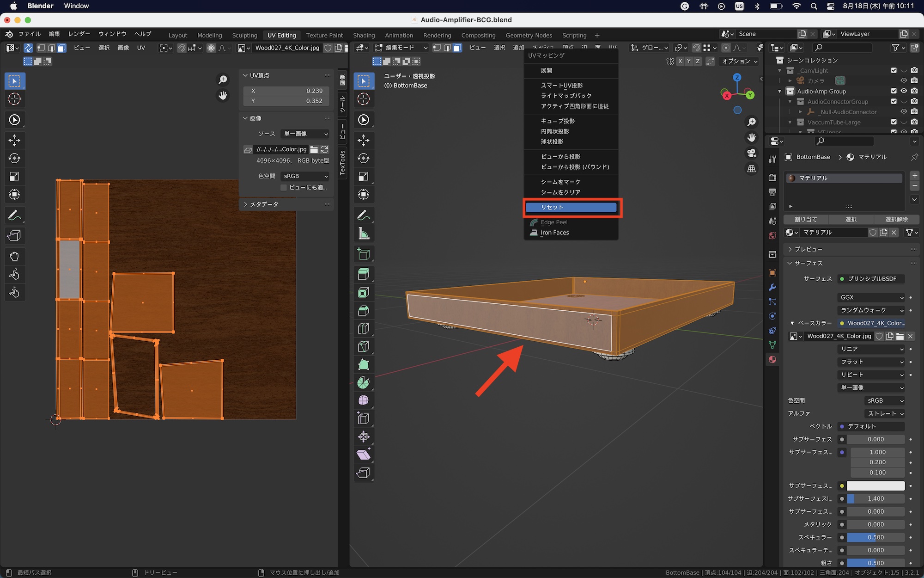924x578 pixels.
Task: Select the Knife tool in 3D viewport
Action: (364, 346)
